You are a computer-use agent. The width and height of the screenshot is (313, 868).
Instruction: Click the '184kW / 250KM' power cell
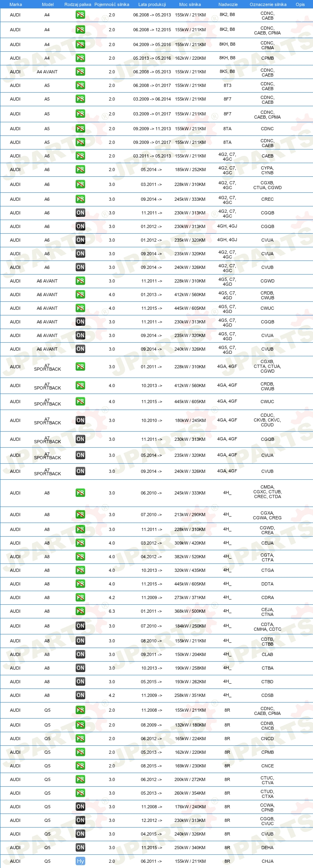(x=190, y=626)
